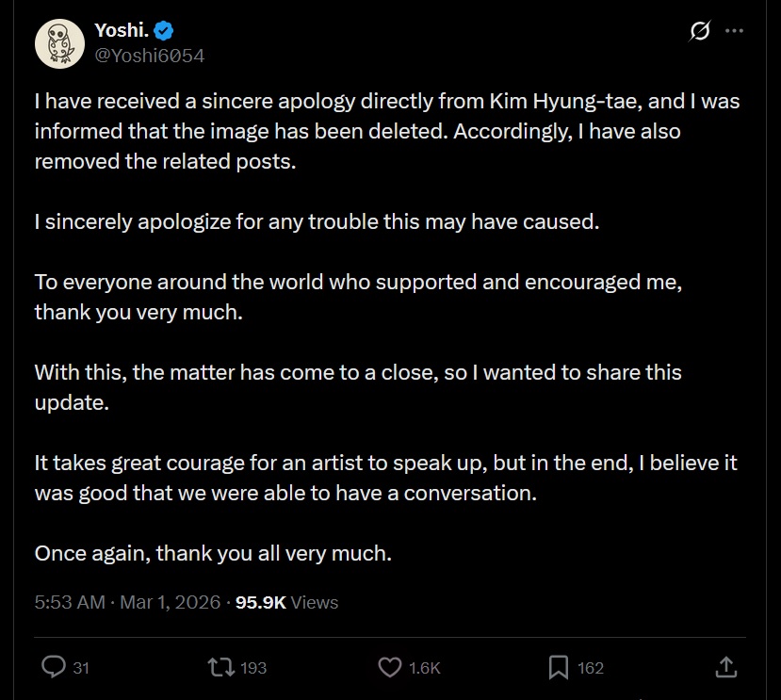Toggle the bookmark icon
This screenshot has height=700, width=781.
(x=559, y=667)
